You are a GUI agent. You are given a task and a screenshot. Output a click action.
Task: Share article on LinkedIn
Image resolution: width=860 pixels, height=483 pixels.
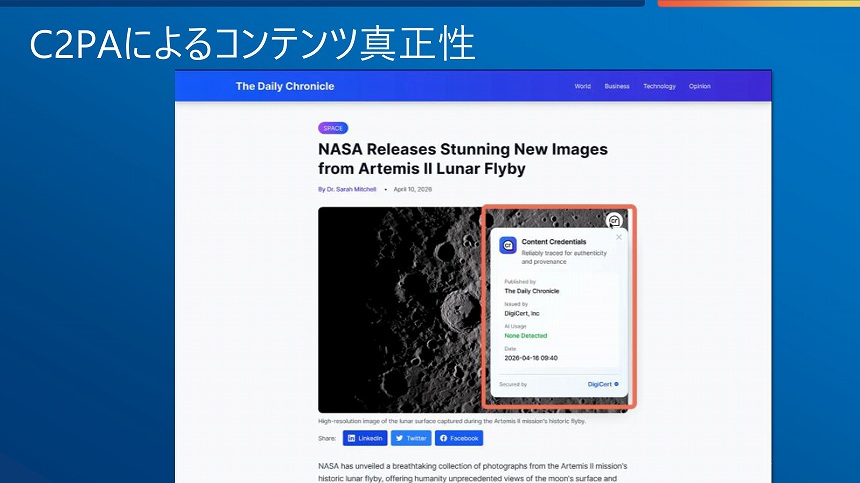coord(365,438)
